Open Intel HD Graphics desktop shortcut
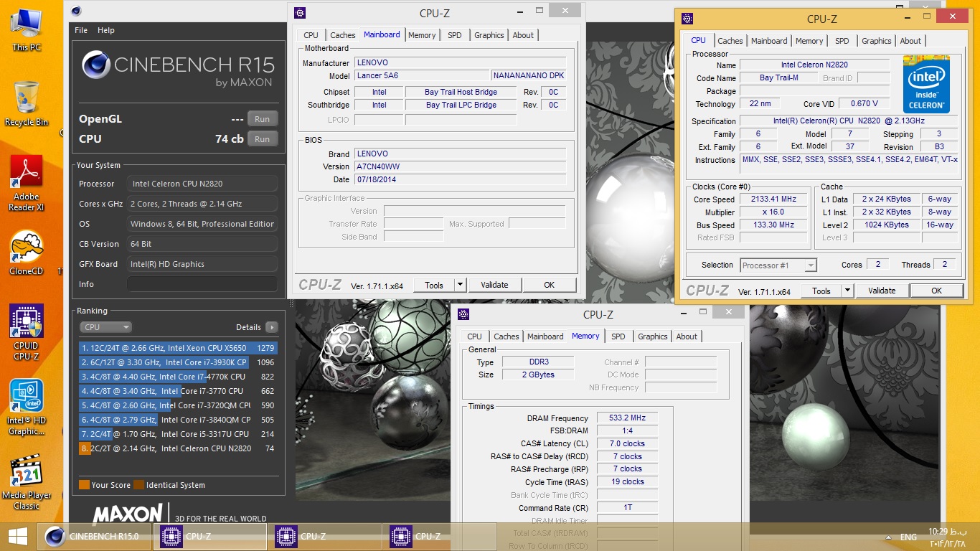Screen dimensions: 980x551 click(x=26, y=407)
